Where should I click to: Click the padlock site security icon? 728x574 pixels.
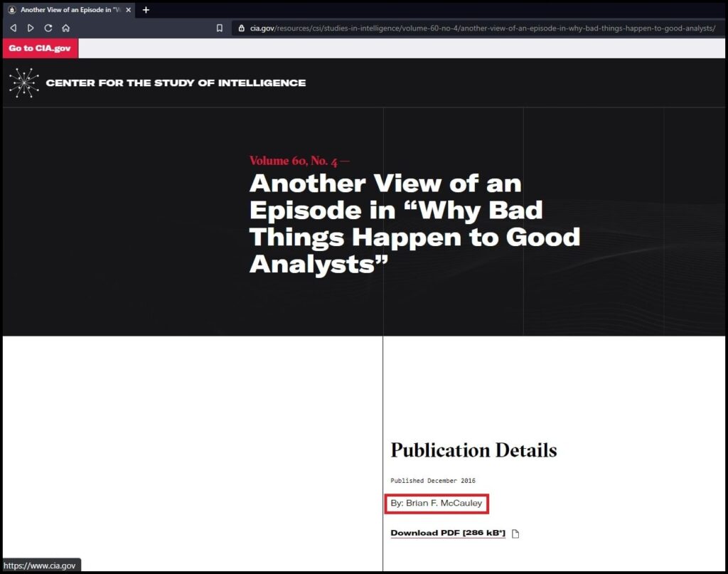[x=242, y=28]
